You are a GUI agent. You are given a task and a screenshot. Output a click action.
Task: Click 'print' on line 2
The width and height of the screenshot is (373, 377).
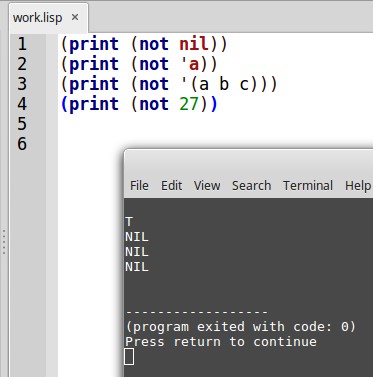coord(94,65)
